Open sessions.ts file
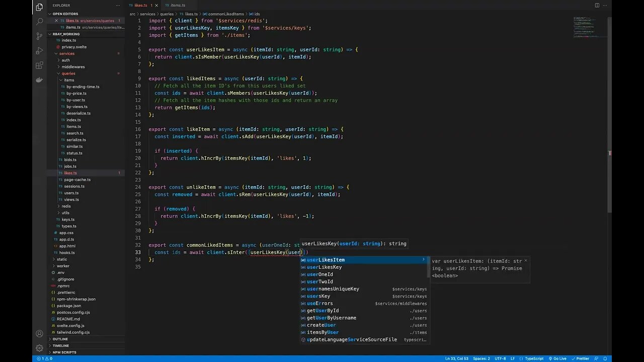 74,186
